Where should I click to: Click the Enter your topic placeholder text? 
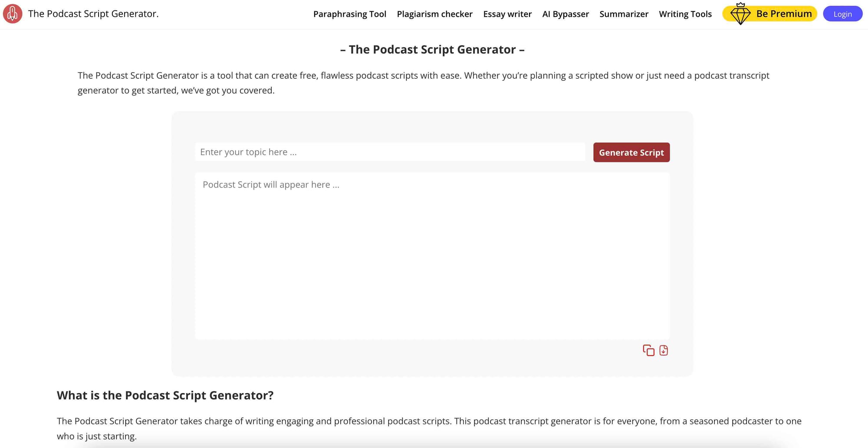point(249,152)
